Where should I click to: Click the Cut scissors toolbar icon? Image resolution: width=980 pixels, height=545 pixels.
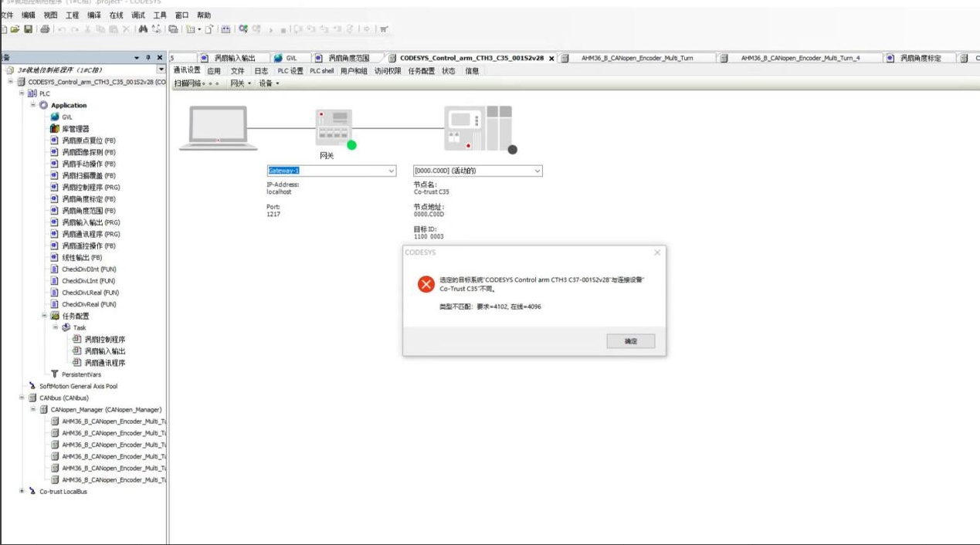pyautogui.click(x=87, y=29)
